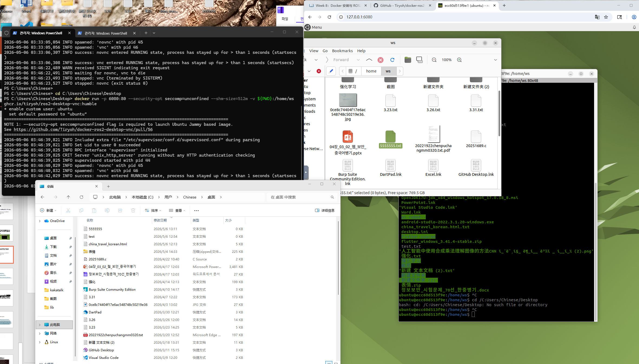The width and height of the screenshot is (639, 364).
Task: Click the Computer icon in ws toolbar
Action: click(x=420, y=60)
